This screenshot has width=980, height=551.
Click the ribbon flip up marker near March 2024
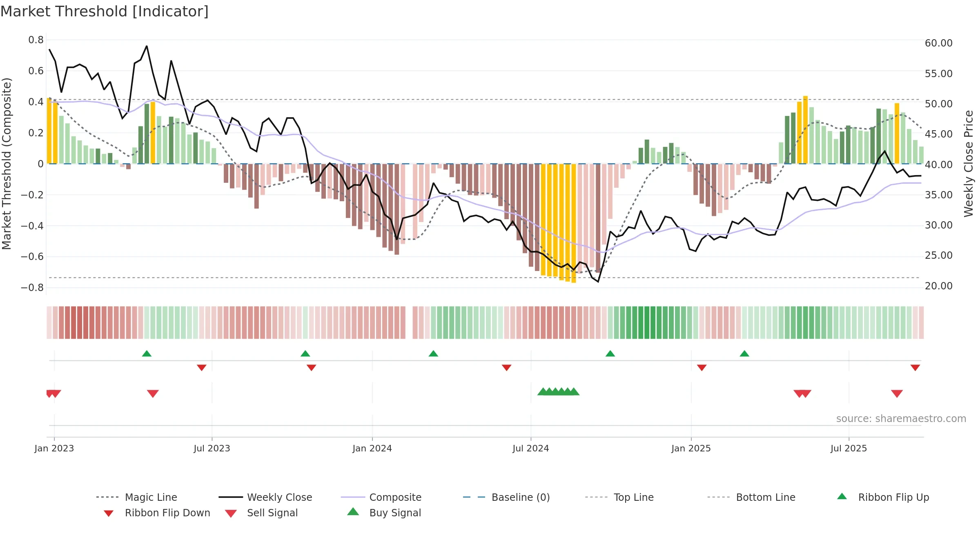pyautogui.click(x=433, y=353)
